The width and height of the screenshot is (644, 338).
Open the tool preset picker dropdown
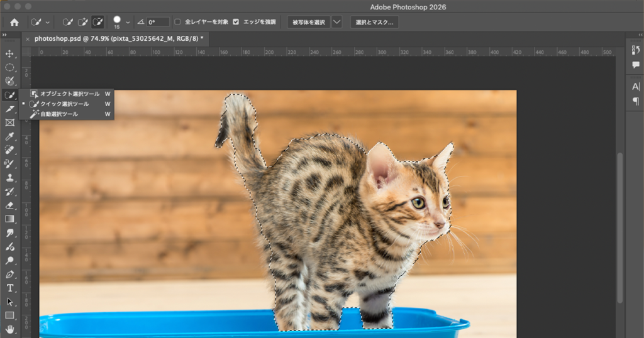[48, 22]
